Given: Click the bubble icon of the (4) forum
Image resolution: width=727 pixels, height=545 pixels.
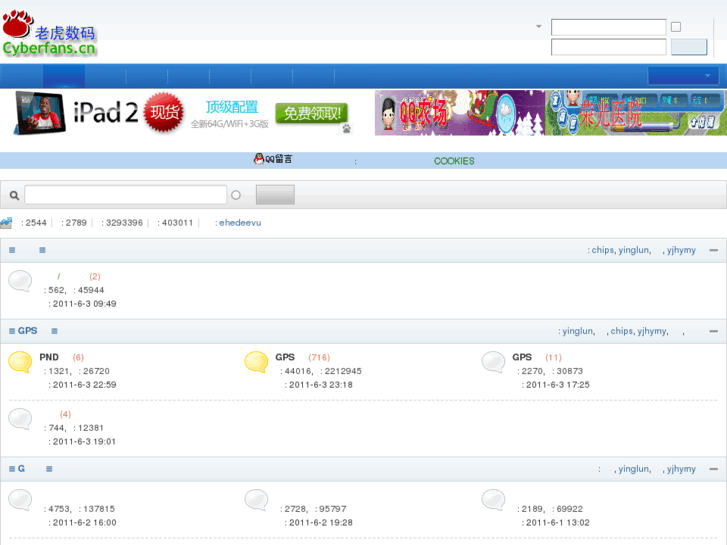Looking at the screenshot, I should (20, 418).
